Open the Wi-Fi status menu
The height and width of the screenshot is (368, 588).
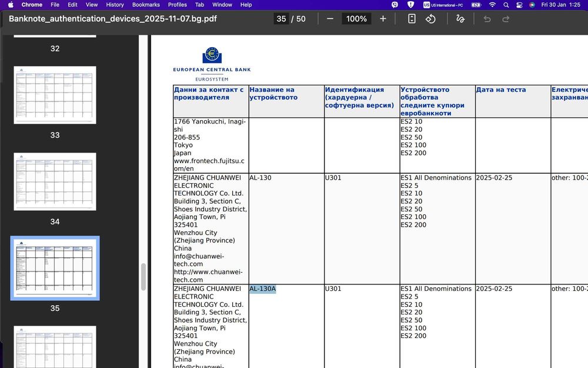[x=492, y=5]
